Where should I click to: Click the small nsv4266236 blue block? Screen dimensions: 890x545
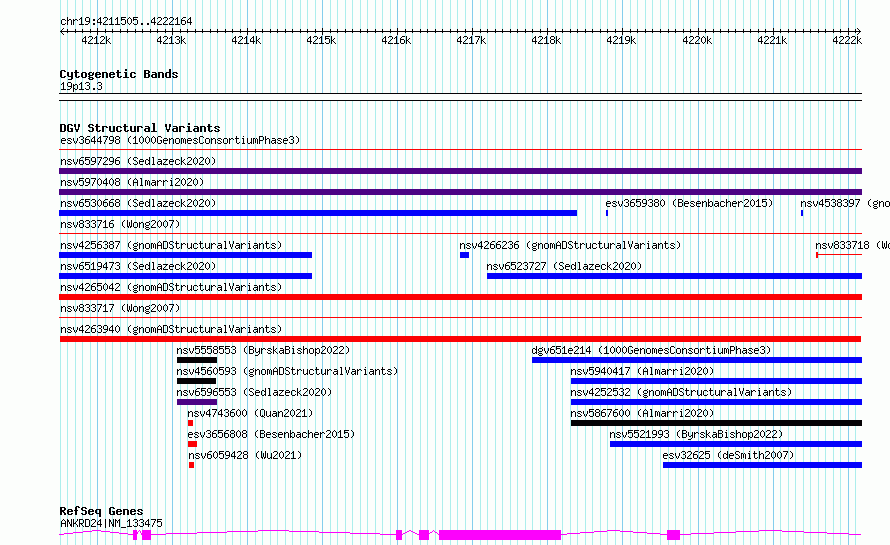(464, 255)
